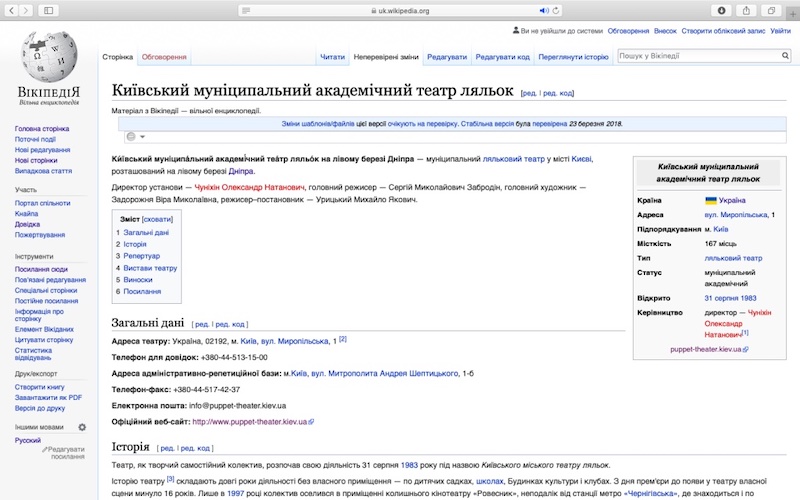Click Версія до друку link
This screenshot has width=800, height=500.
[x=40, y=408]
